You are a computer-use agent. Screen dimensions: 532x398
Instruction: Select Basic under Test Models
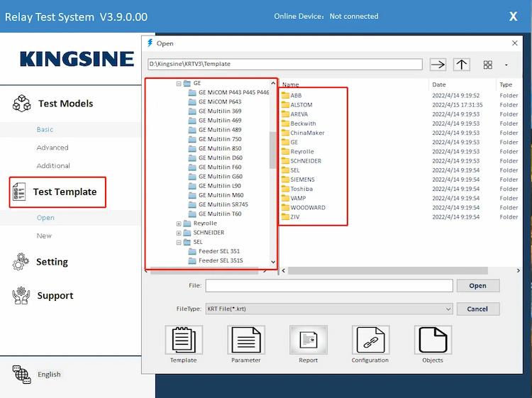coord(45,130)
